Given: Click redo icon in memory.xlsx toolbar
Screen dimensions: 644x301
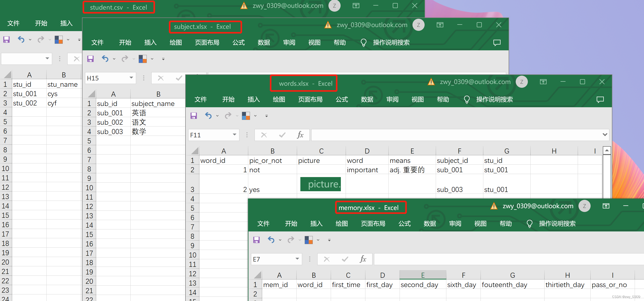Looking at the screenshot, I should click(291, 240).
